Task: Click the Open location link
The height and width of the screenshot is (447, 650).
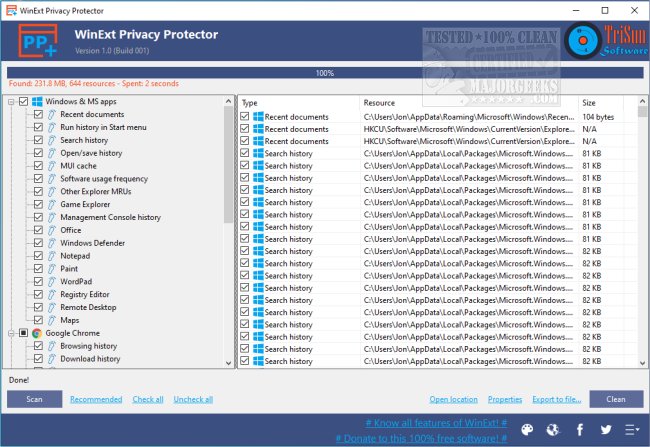Action: [454, 399]
